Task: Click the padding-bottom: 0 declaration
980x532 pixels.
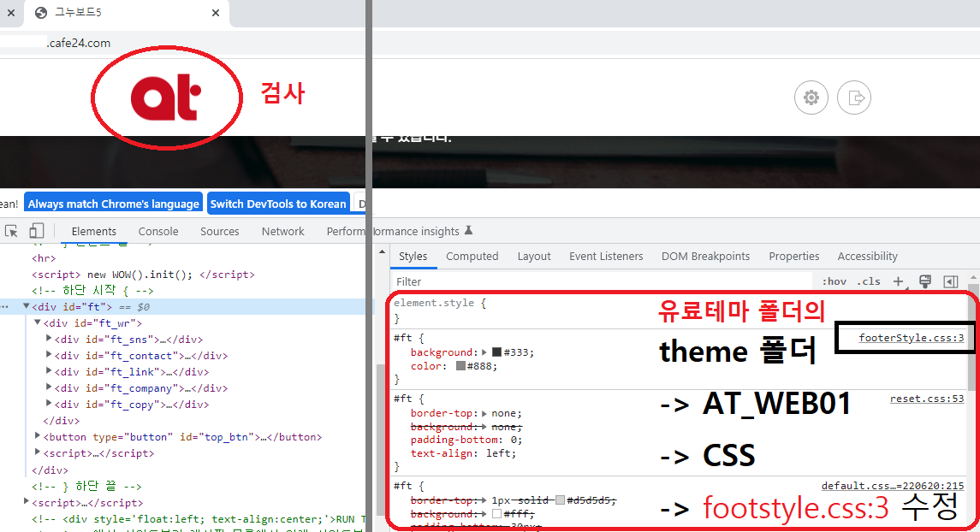Action: (x=466, y=440)
